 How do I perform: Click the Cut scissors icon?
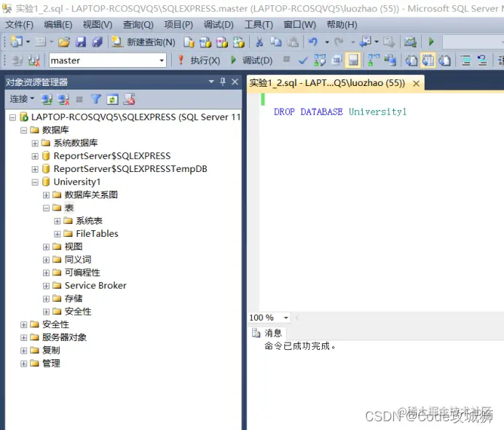point(259,42)
